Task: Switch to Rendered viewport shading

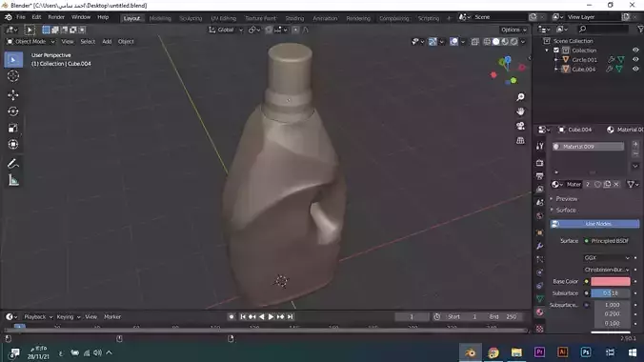Action: [x=513, y=42]
